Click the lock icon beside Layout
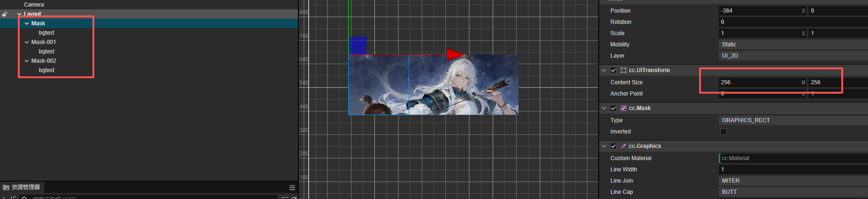 click(5, 14)
